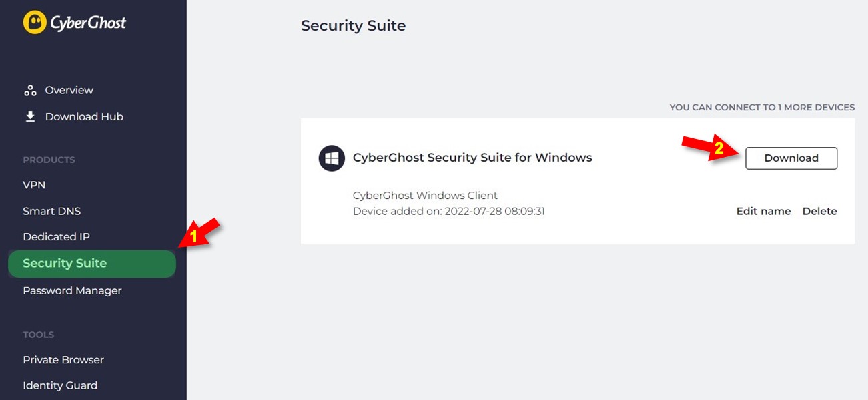
Task: Click the CyberGhost wordmark text
Action: point(88,23)
